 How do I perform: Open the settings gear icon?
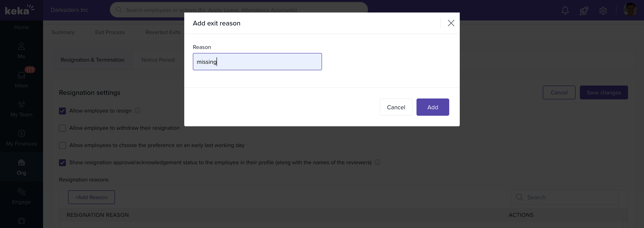pos(603,11)
